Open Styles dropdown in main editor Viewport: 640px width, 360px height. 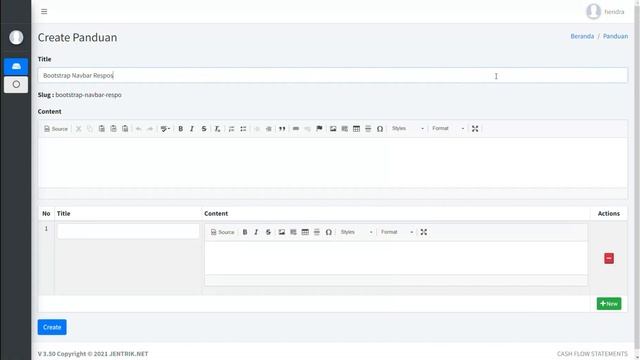(x=408, y=129)
